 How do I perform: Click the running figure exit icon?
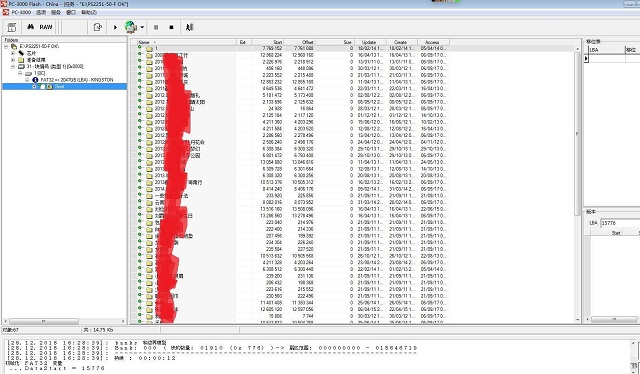[189, 27]
